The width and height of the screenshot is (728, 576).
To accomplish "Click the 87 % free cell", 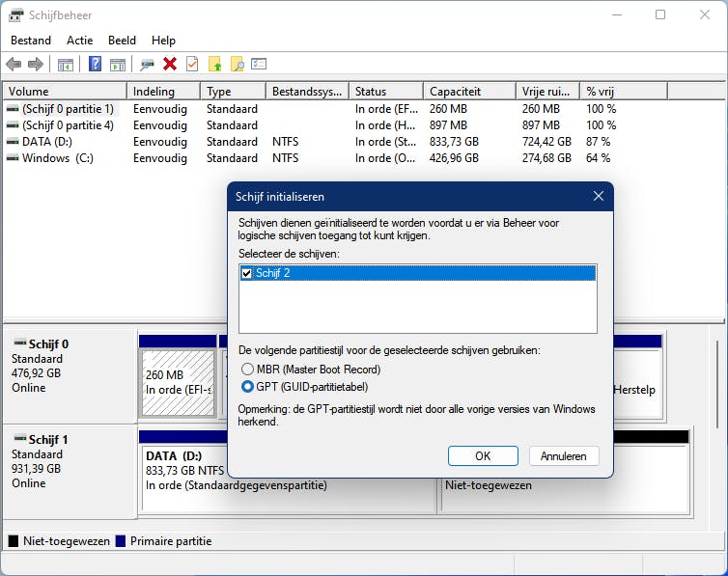I will (599, 142).
